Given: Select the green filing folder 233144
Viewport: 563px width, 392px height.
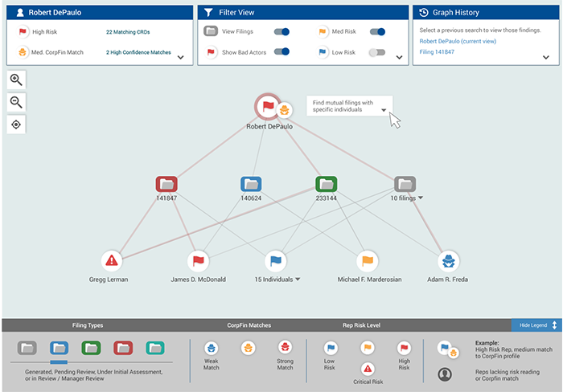Looking at the screenshot, I should pyautogui.click(x=326, y=184).
